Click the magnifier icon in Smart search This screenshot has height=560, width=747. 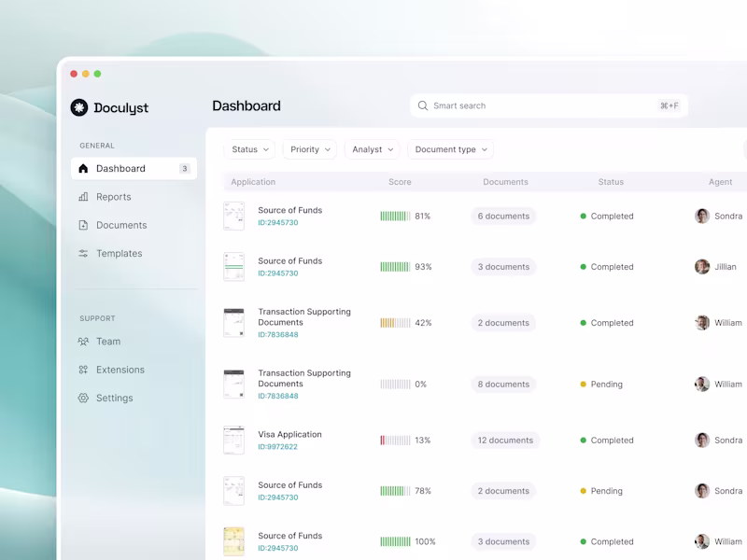click(x=423, y=105)
